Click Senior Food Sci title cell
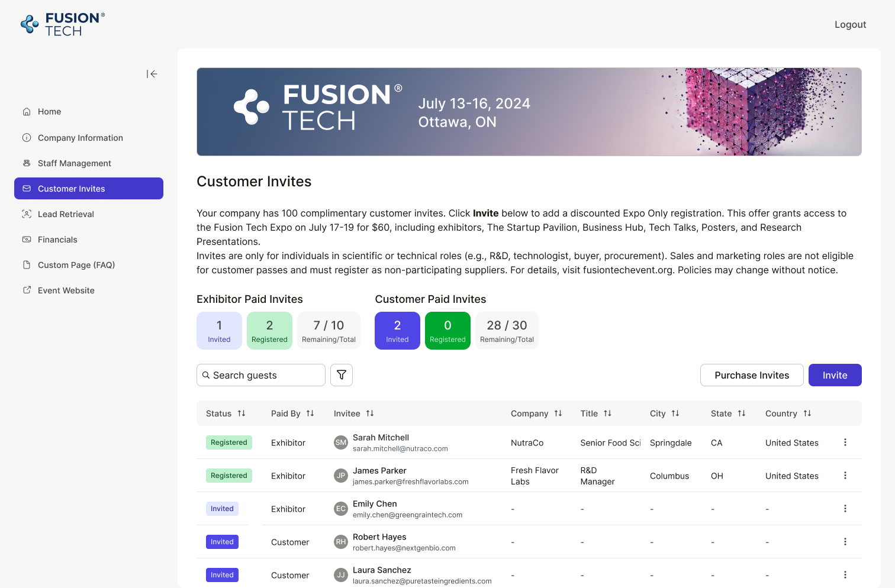 click(x=610, y=443)
